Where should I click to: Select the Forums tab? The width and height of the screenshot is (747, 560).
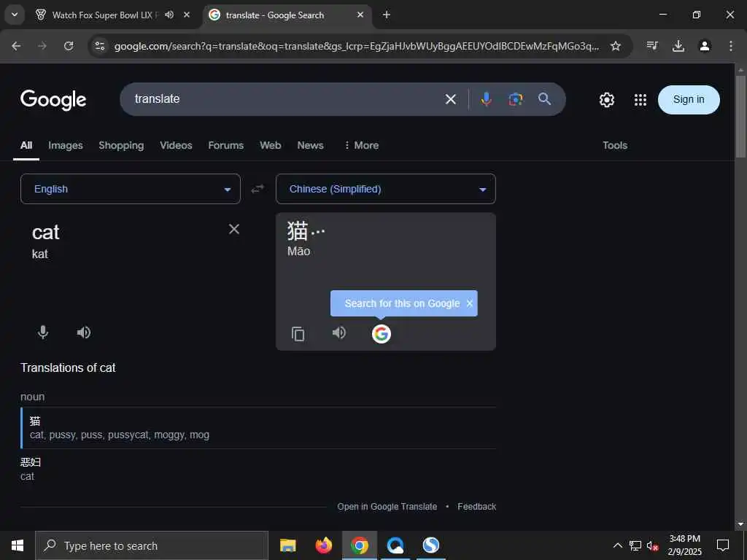click(x=226, y=145)
